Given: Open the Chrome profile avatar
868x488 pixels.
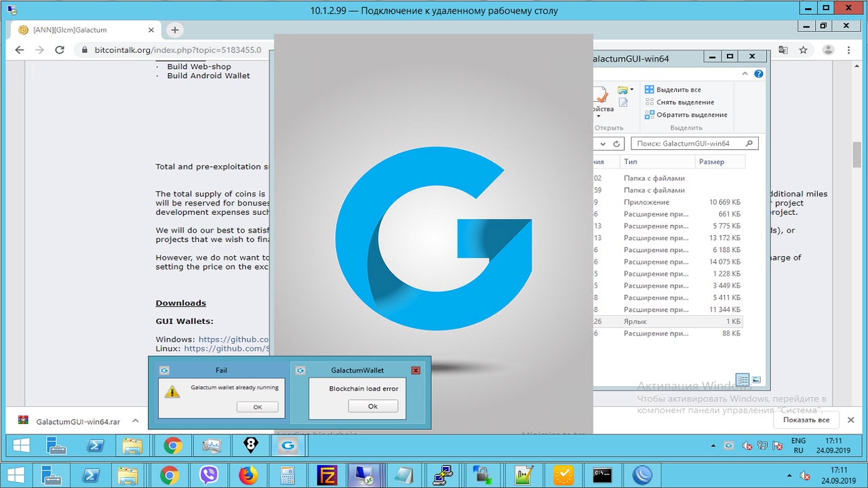Looking at the screenshot, I should [x=828, y=50].
